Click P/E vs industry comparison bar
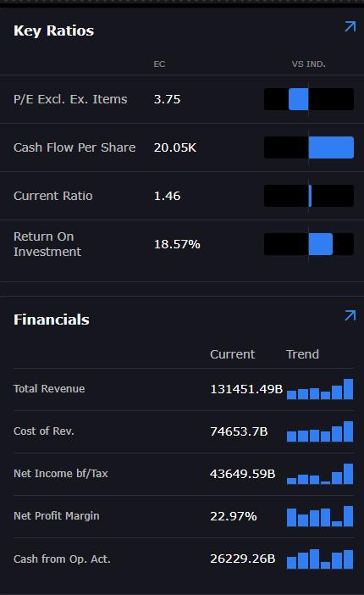 pos(309,99)
